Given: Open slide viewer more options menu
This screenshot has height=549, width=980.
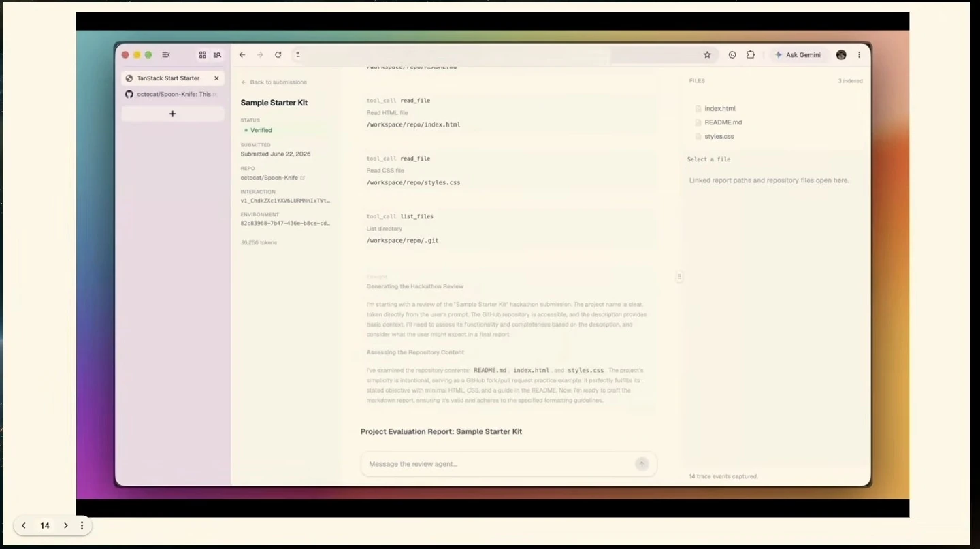Looking at the screenshot, I should coord(82,526).
